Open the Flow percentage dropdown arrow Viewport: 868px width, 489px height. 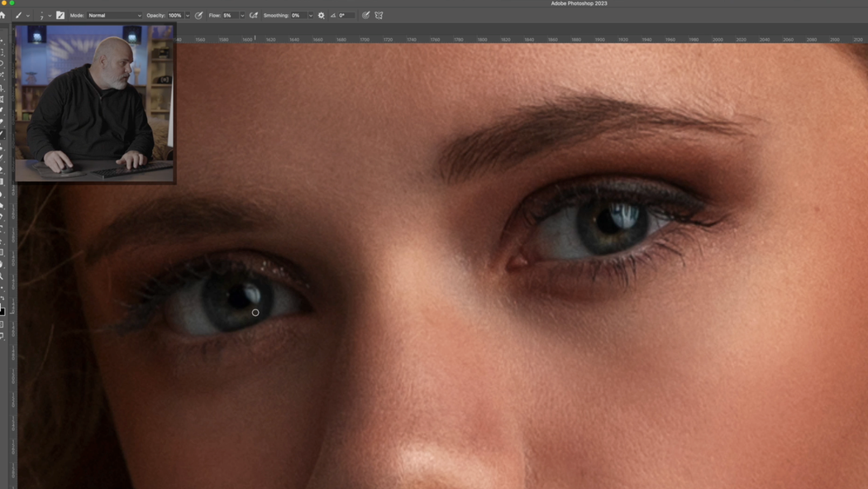pos(242,15)
